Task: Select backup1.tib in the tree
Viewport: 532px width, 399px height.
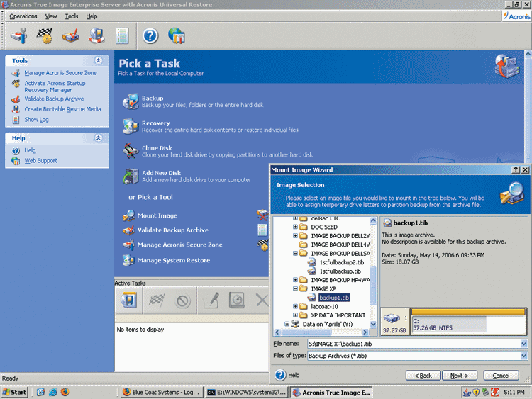Action: pos(334,298)
